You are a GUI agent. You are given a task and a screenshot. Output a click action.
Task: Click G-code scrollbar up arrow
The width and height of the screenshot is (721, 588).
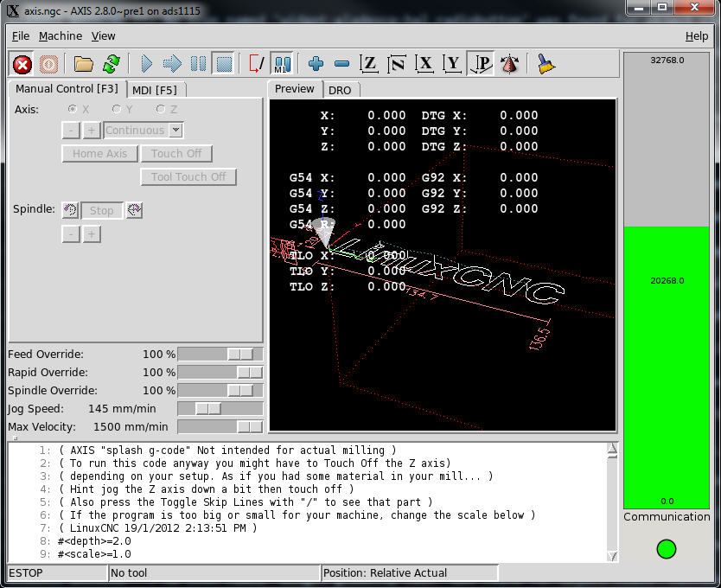pyautogui.click(x=612, y=449)
